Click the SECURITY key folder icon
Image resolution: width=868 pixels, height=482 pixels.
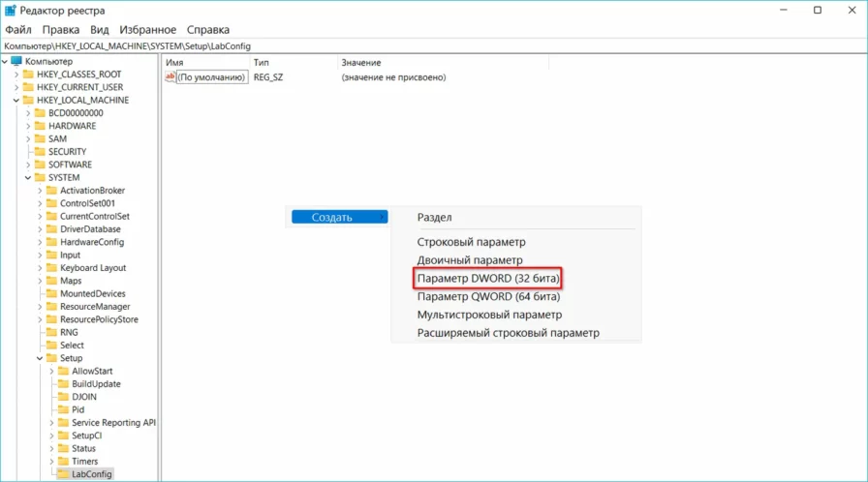(x=40, y=152)
